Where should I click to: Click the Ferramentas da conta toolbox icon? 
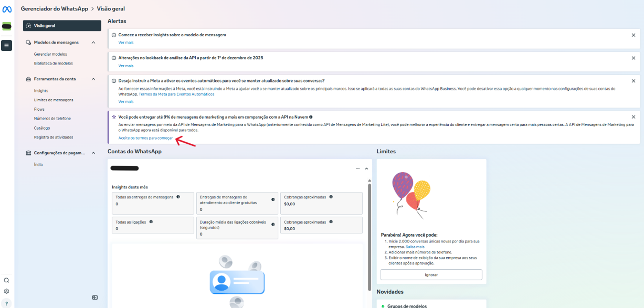pyautogui.click(x=28, y=79)
